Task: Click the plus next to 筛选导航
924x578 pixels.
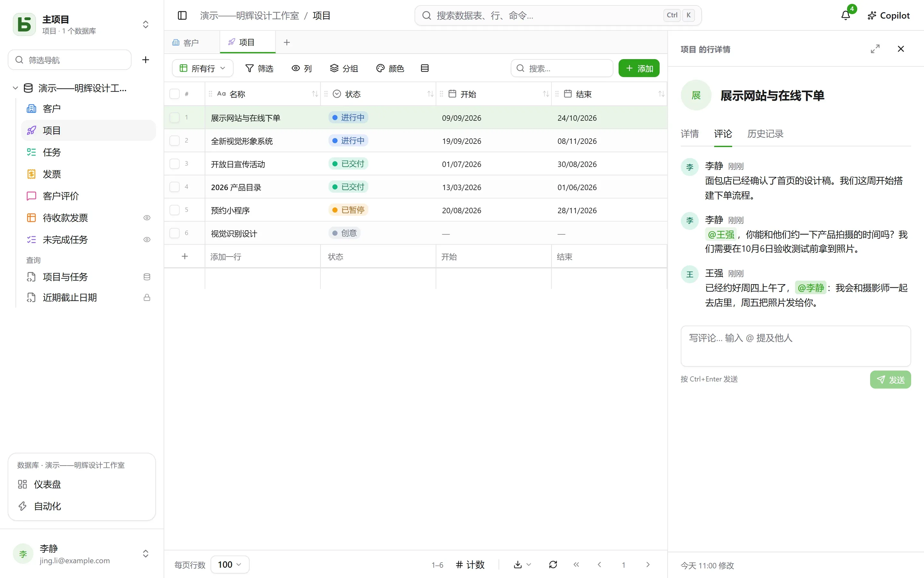Action: coord(145,60)
